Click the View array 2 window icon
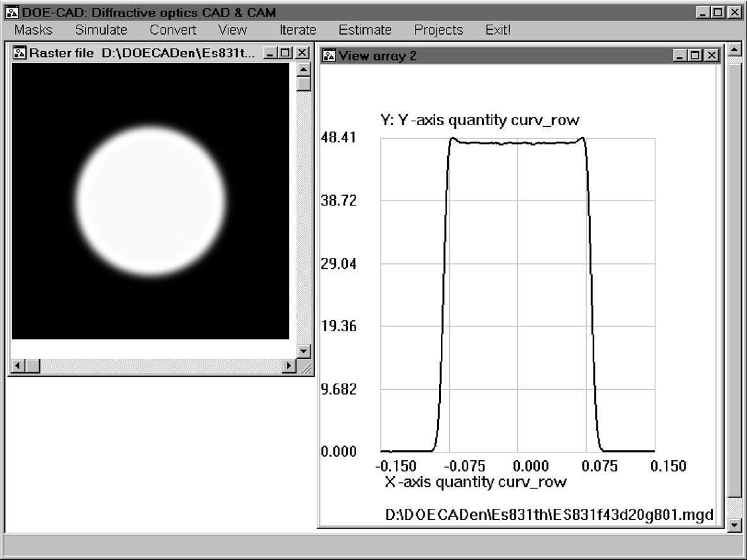Viewport: 747px width, 560px height. [329, 56]
